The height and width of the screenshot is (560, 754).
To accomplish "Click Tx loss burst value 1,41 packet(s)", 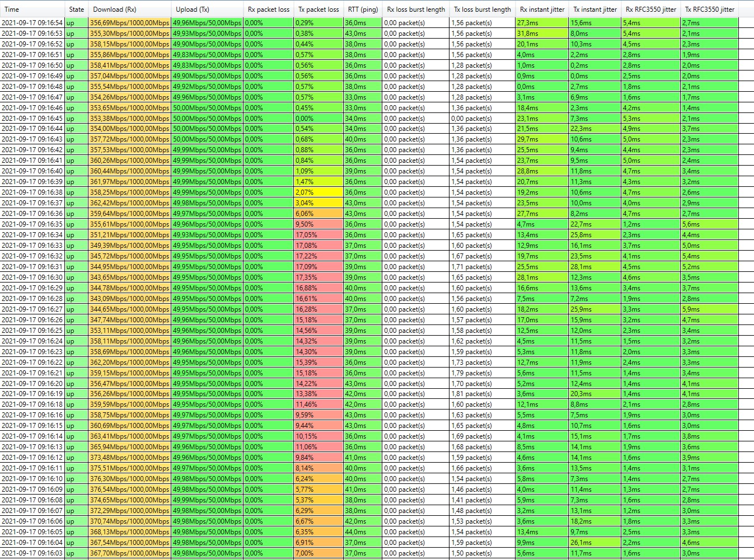I will [x=483, y=500].
